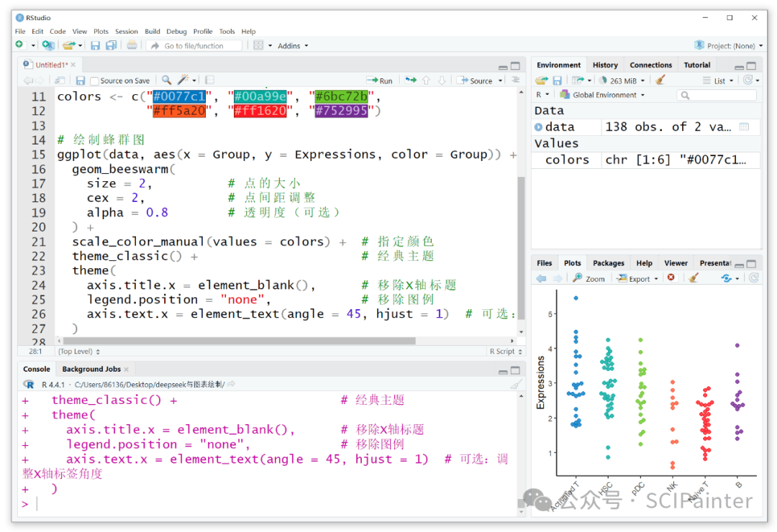Click the #ff5a20 orange color code
The image size is (777, 532).
coord(179,111)
